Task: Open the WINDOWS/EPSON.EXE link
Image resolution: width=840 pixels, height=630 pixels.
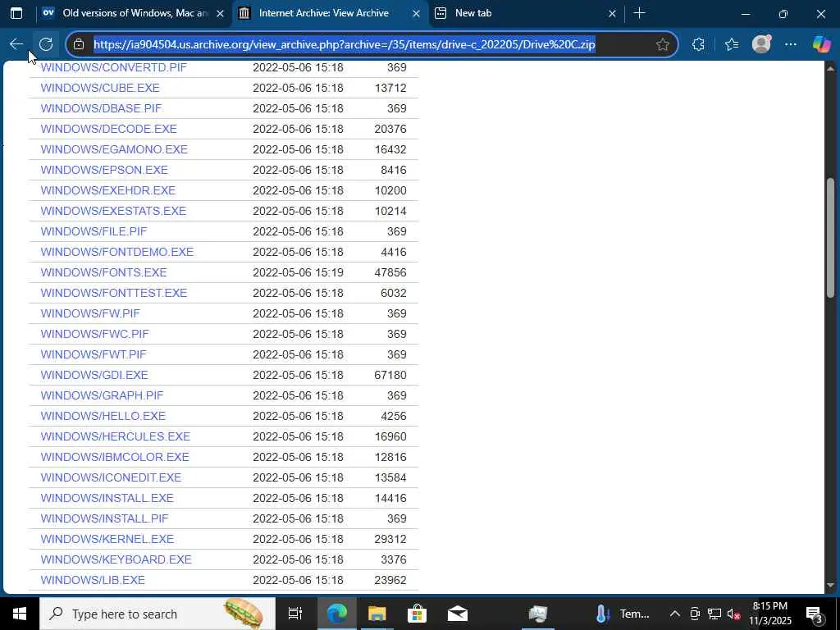Action: [104, 170]
